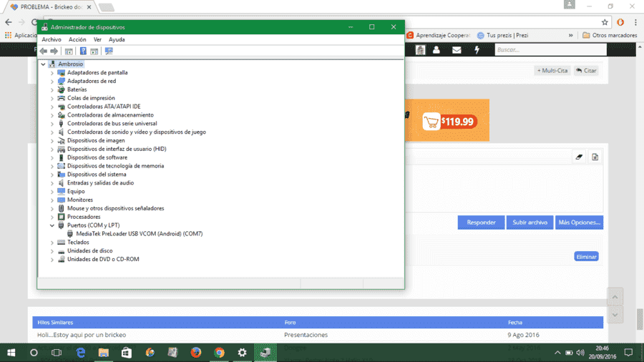Open the Ayuda menu
The height and width of the screenshot is (362, 644).
[117, 39]
